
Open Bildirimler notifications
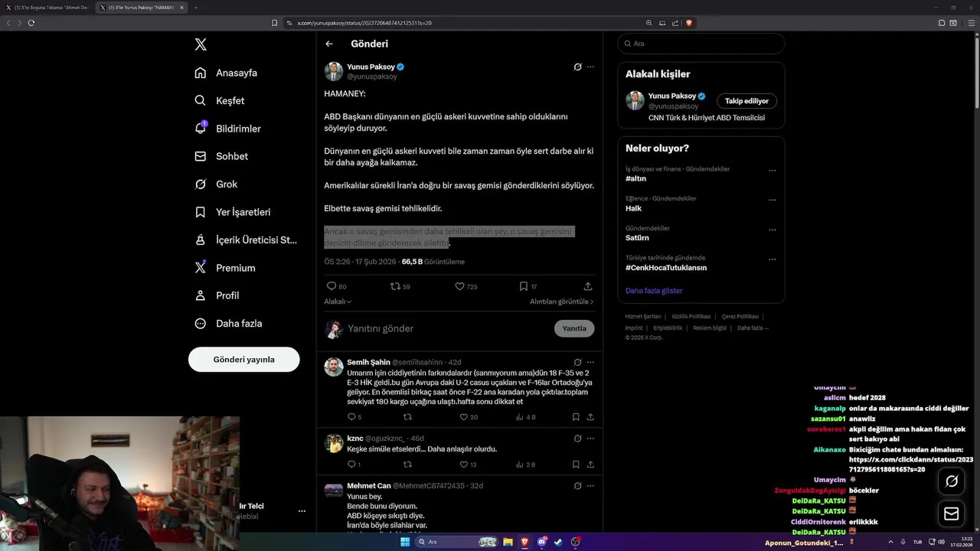(228, 129)
